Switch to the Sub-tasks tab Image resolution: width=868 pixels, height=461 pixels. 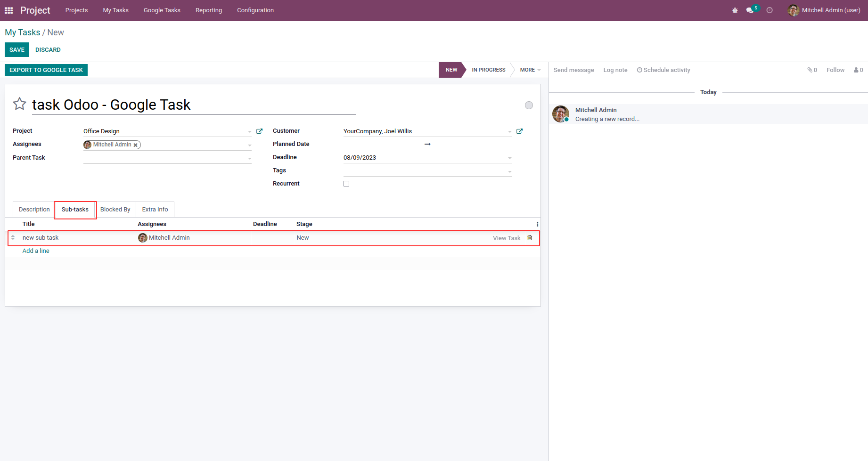click(x=75, y=210)
